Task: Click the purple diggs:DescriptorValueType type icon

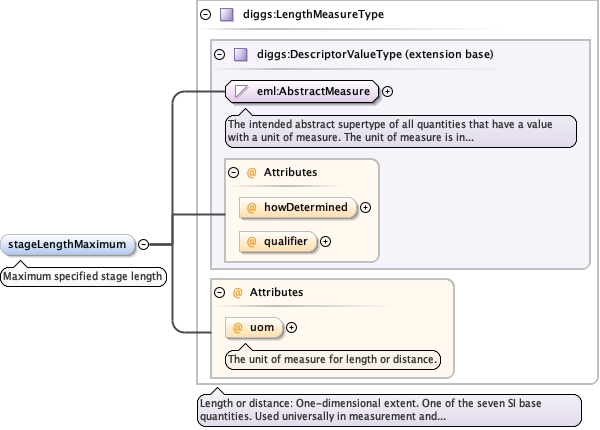Action: 241,54
